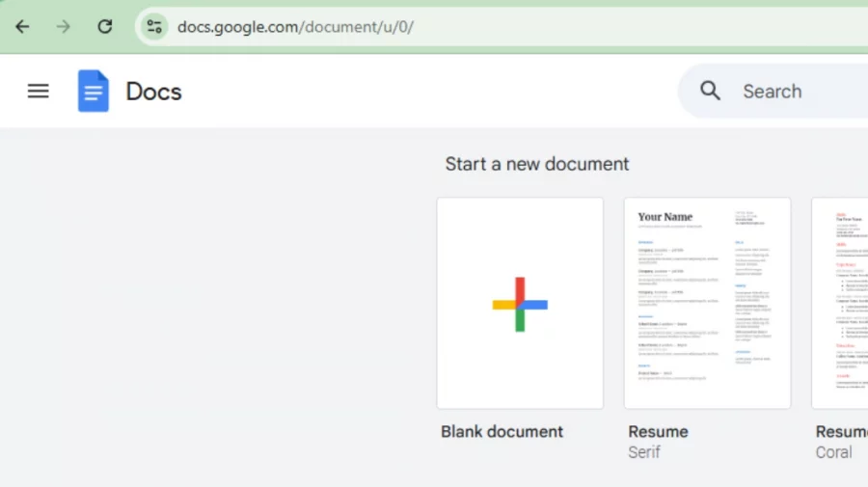The height and width of the screenshot is (487, 868).
Task: Click the "Blank document" label
Action: click(502, 431)
